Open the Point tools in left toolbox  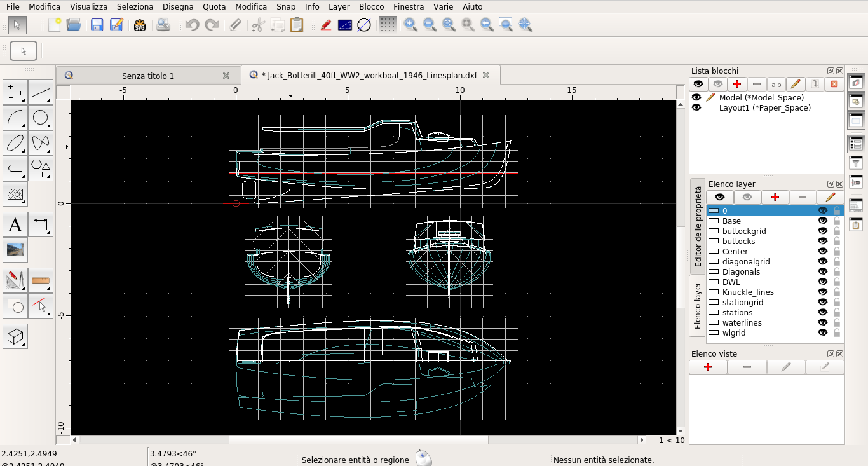15,92
